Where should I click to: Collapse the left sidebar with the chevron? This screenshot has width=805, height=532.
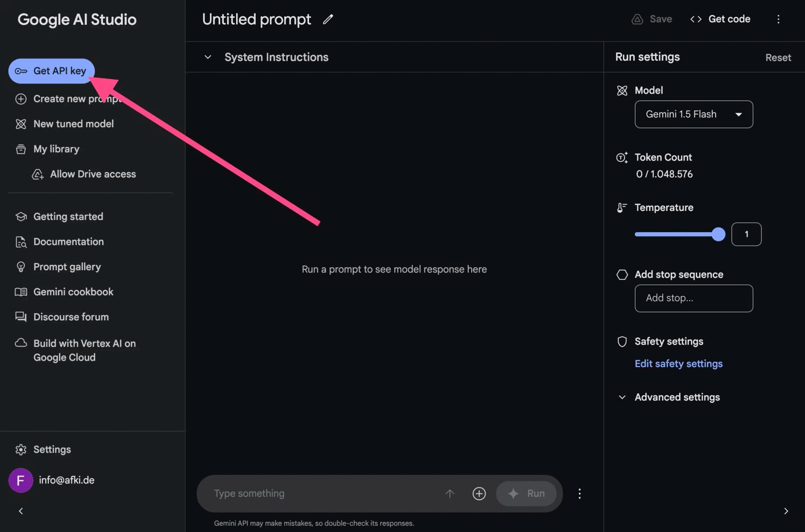coord(20,511)
